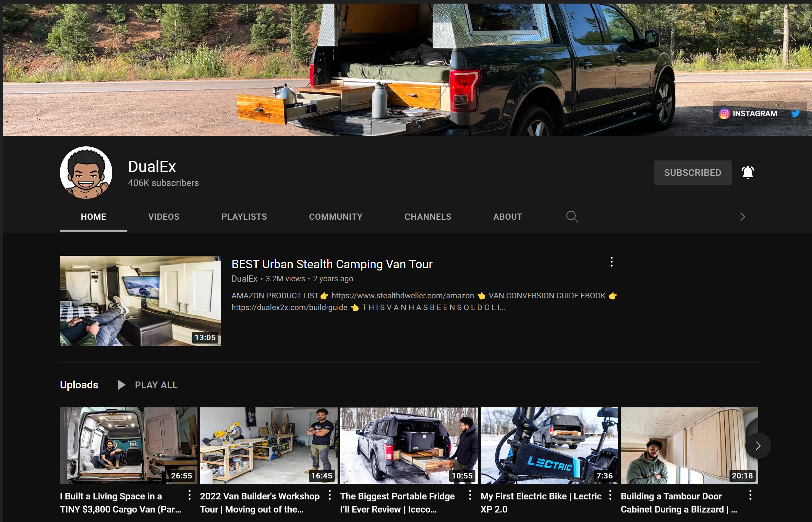Open options menu for featured van tour video
The width and height of the screenshot is (812, 522).
pos(611,262)
